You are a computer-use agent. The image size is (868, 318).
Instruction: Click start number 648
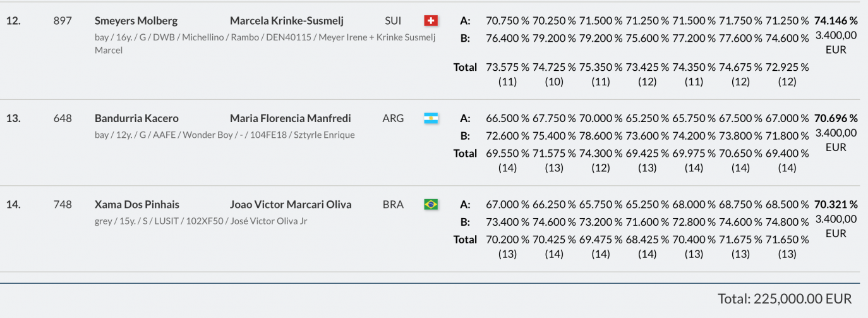point(63,118)
